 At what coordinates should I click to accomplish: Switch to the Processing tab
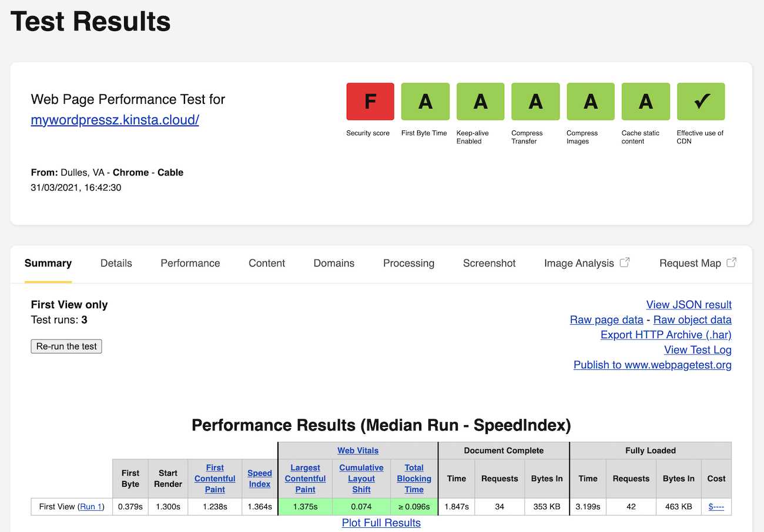[x=408, y=263]
